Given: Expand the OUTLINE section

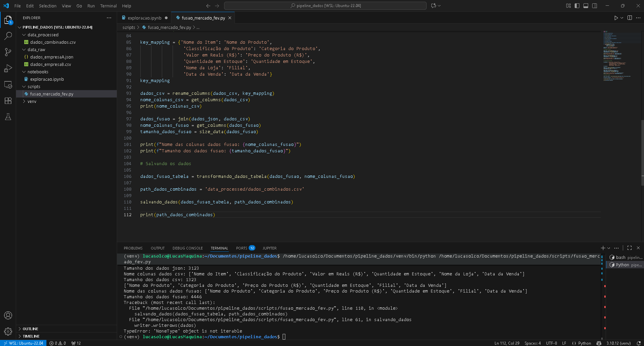Looking at the screenshot, I should [x=67, y=329].
